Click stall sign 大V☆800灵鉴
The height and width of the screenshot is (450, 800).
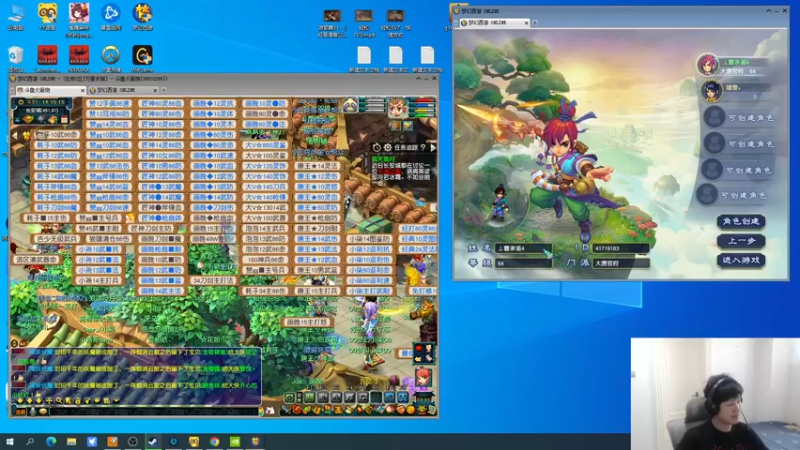265,145
